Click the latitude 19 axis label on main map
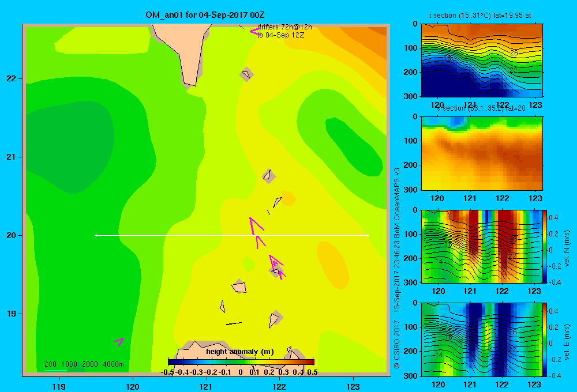This screenshot has width=577, height=392. [12, 314]
